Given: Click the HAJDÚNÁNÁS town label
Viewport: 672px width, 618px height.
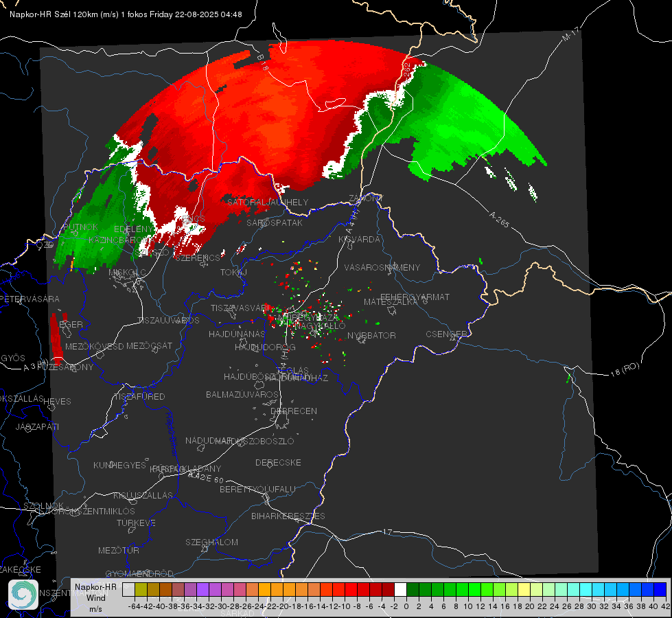Looking at the screenshot, I should coord(237,334).
